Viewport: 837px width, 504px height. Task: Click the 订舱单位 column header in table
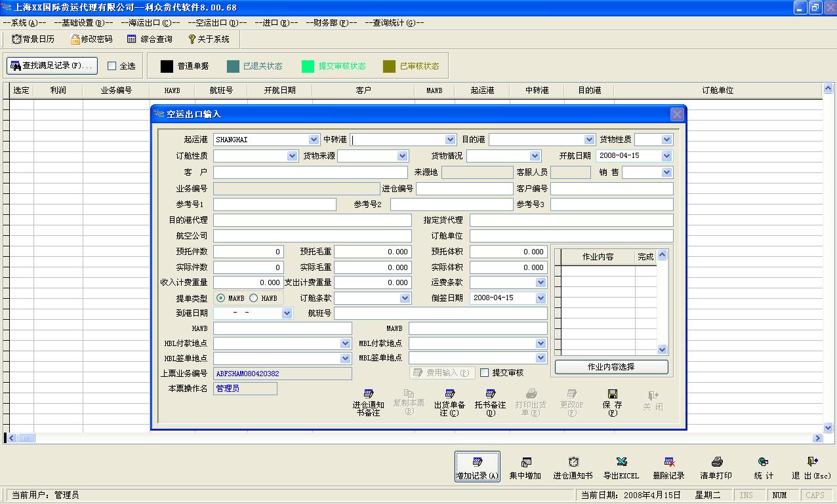click(x=718, y=90)
